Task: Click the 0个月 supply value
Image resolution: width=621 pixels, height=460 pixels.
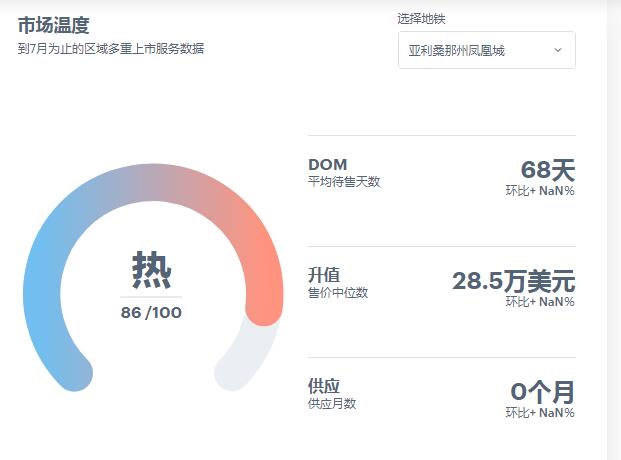Action: pos(542,392)
